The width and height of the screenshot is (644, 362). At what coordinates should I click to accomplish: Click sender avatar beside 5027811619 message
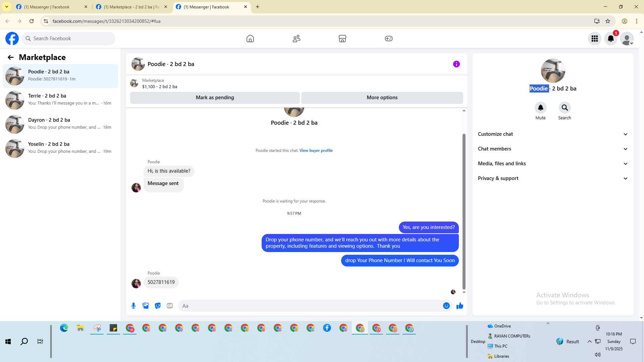click(x=136, y=284)
